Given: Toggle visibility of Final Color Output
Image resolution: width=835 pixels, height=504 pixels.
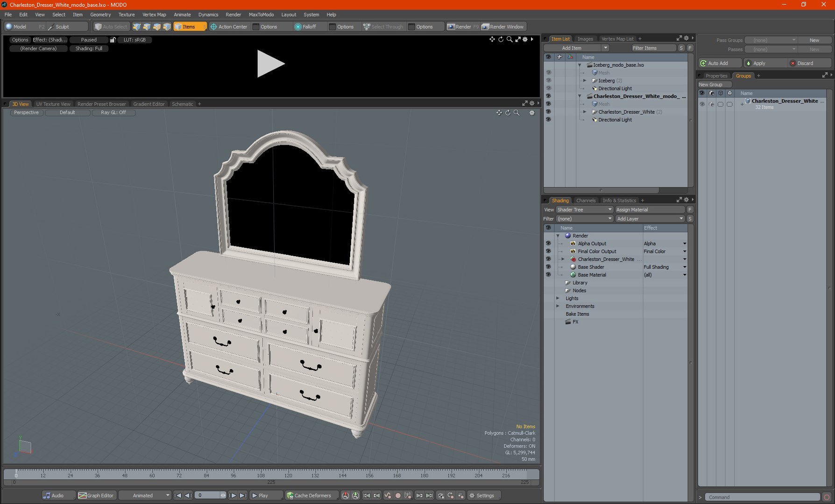Looking at the screenshot, I should coord(548,251).
